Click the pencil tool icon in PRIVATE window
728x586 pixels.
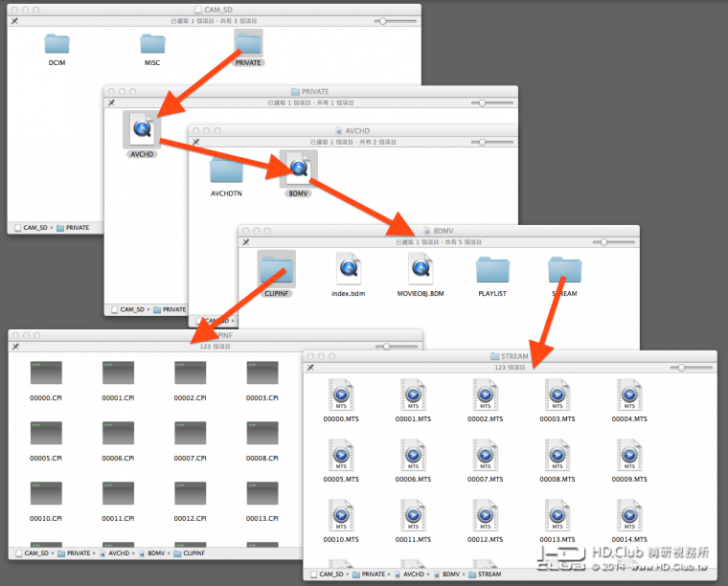(111, 102)
